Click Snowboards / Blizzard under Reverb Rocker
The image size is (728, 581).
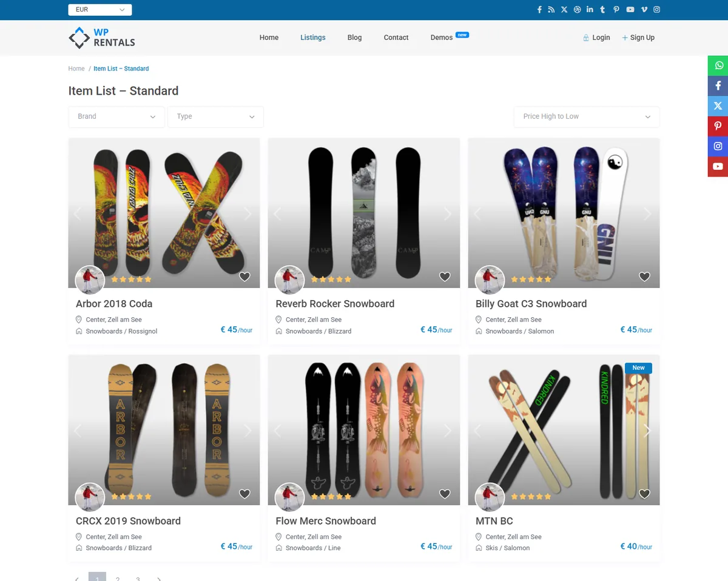318,331
